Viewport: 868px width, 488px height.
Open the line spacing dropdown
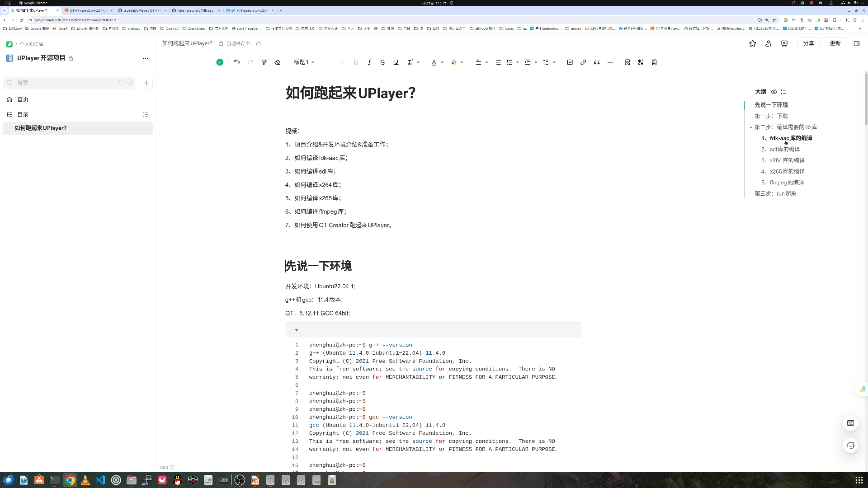554,62
